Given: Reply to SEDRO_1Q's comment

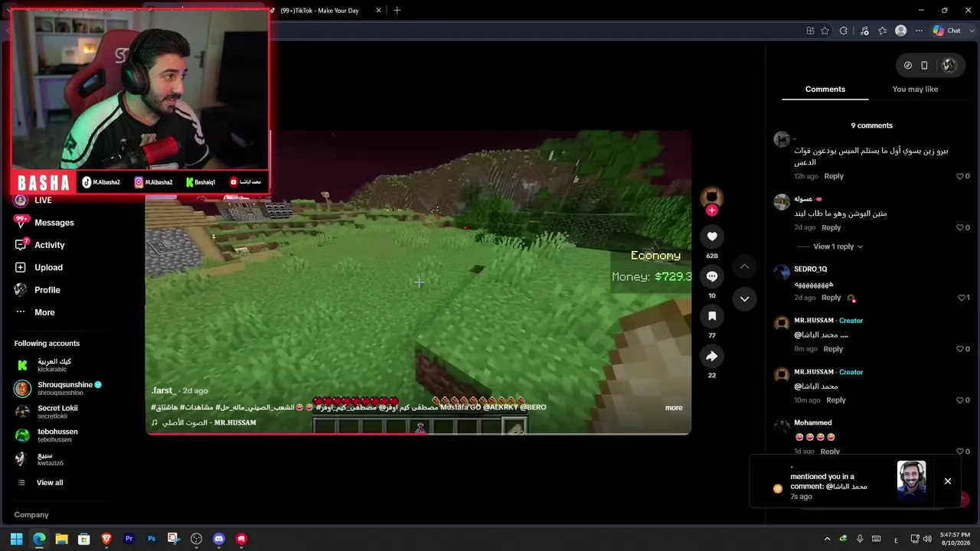Looking at the screenshot, I should click(831, 298).
